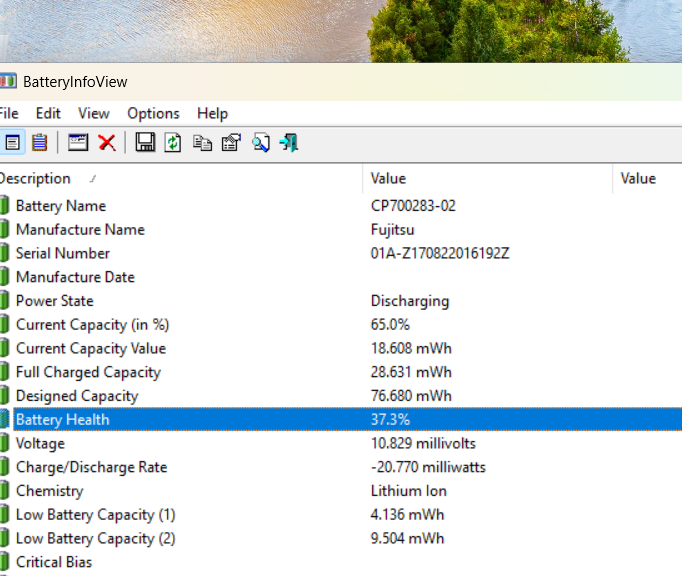This screenshot has height=576, width=682.
Task: Select the Manufacture Date row label
Action: pyautogui.click(x=75, y=277)
